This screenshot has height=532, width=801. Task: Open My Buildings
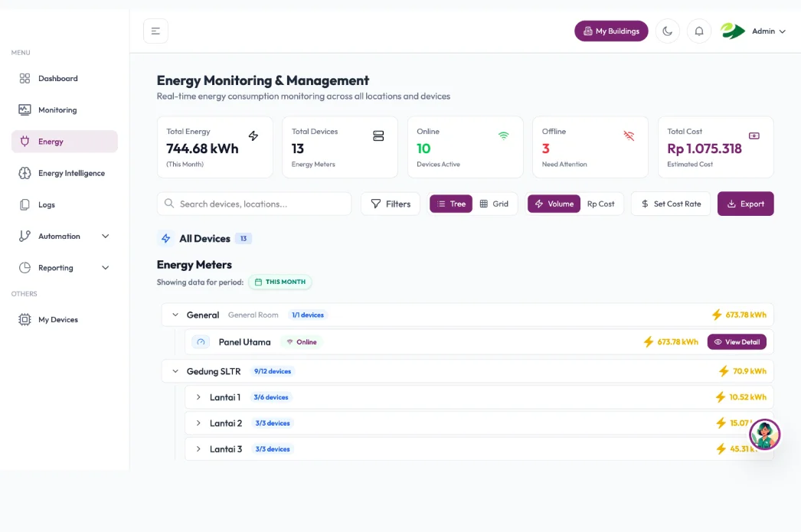click(611, 31)
